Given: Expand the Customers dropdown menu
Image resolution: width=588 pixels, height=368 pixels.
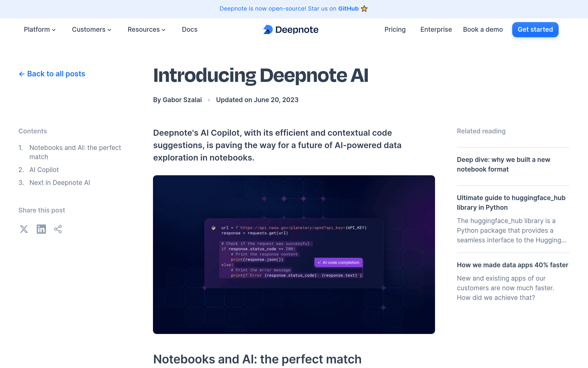Looking at the screenshot, I should [x=92, y=29].
